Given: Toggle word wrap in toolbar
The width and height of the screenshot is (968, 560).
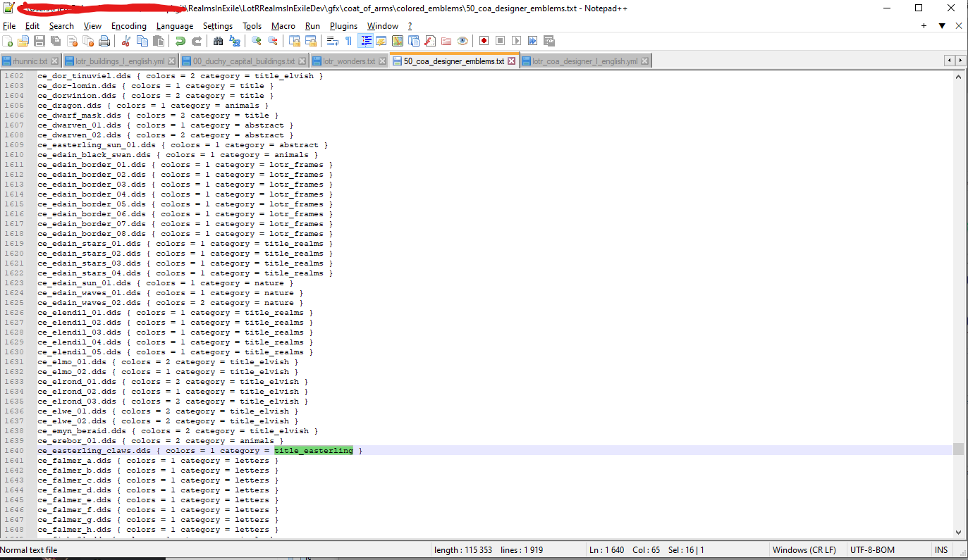Looking at the screenshot, I should 332,41.
